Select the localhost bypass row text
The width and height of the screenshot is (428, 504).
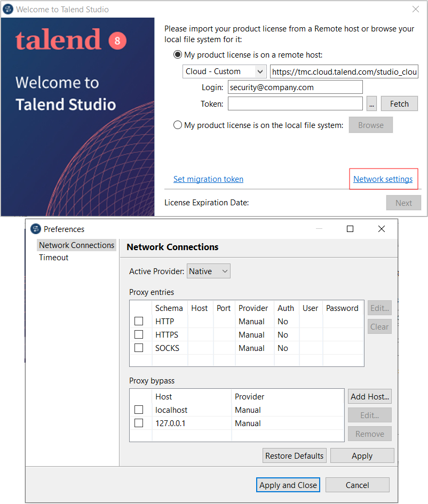point(171,410)
